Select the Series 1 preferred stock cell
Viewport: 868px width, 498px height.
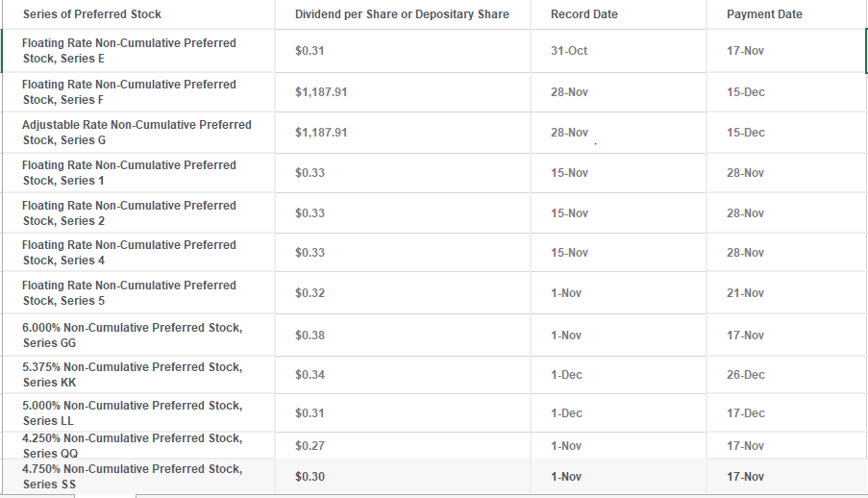point(129,173)
